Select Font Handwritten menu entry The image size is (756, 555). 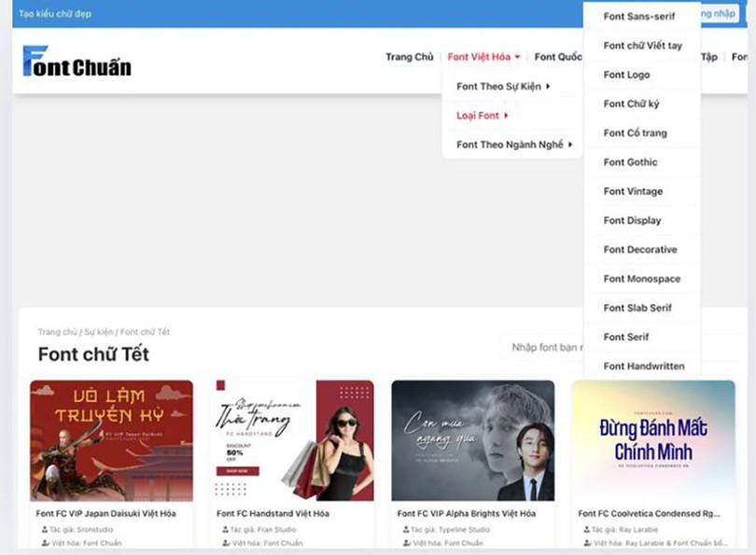tap(643, 367)
